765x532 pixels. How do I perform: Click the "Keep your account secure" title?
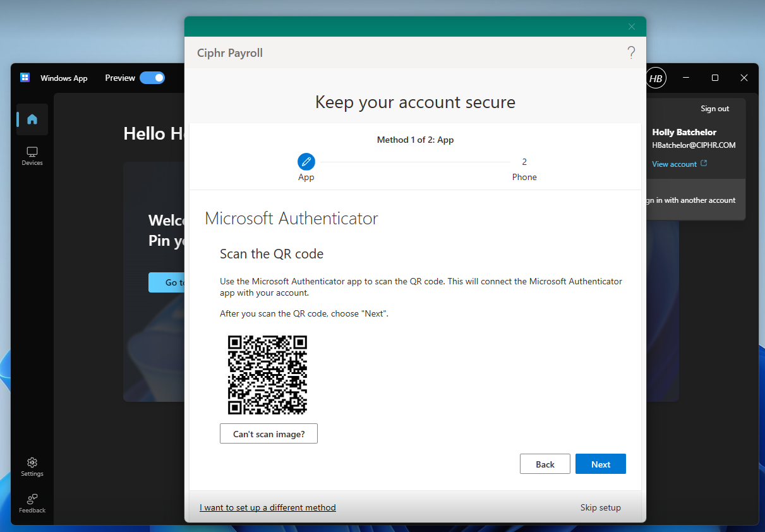click(x=415, y=102)
